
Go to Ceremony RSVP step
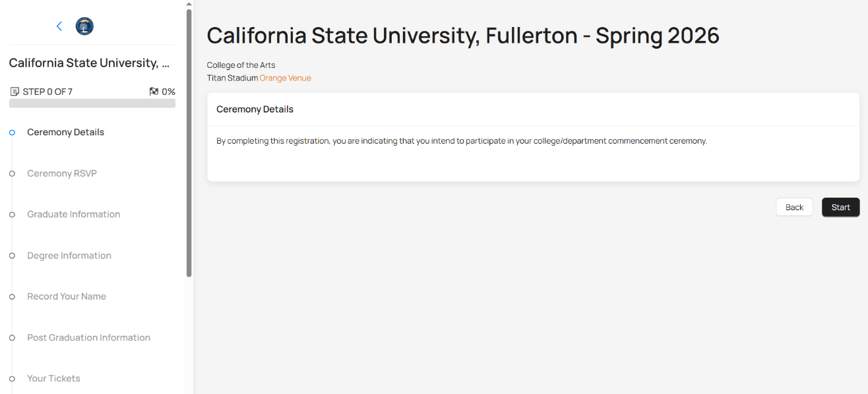(x=62, y=173)
